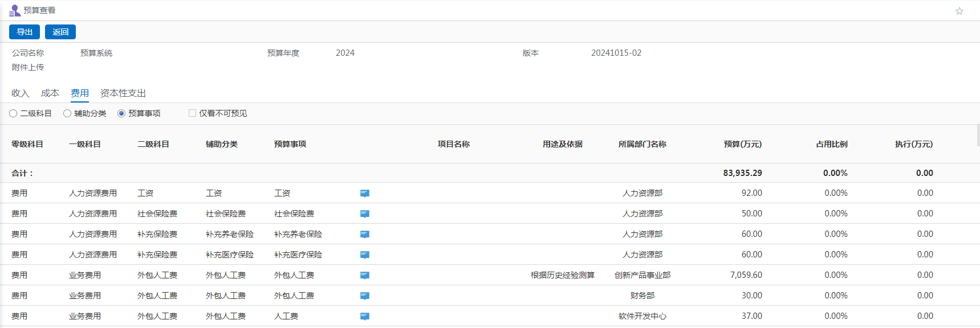Open comment icon for 补充养老保险 row

pos(365,235)
